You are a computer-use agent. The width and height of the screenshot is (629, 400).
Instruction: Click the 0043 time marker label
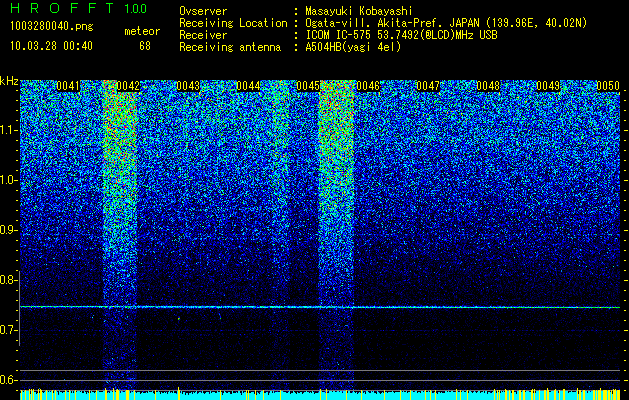pos(188,86)
